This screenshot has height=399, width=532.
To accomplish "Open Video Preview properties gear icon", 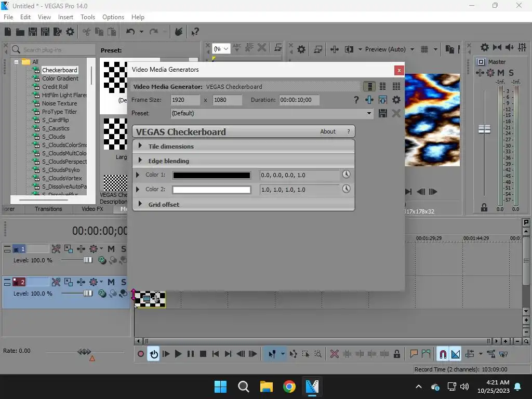I will (301, 49).
